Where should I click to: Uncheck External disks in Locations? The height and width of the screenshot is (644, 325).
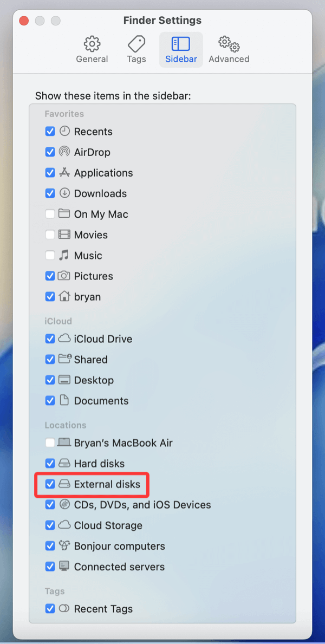(x=50, y=484)
